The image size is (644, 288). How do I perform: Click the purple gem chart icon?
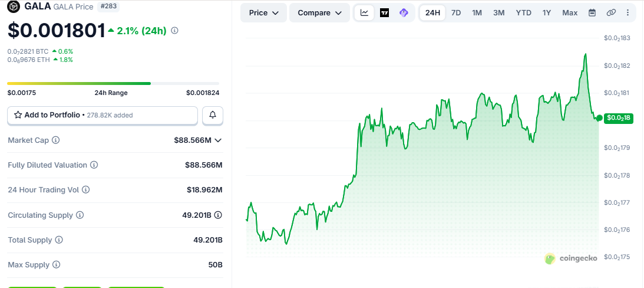pyautogui.click(x=404, y=13)
